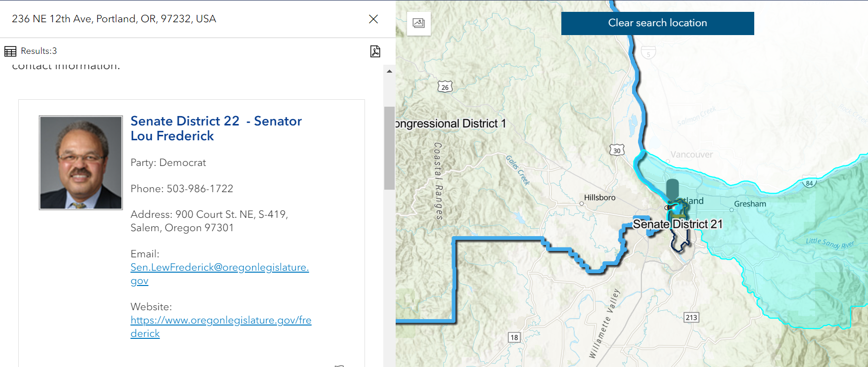This screenshot has width=868, height=367.
Task: Click the scroll up arrow in results panel
Action: (x=389, y=72)
